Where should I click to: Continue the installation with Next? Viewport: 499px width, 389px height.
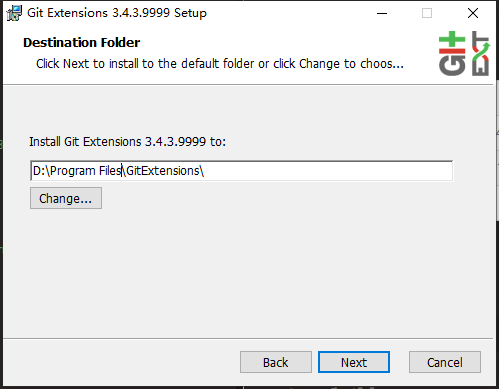point(354,362)
